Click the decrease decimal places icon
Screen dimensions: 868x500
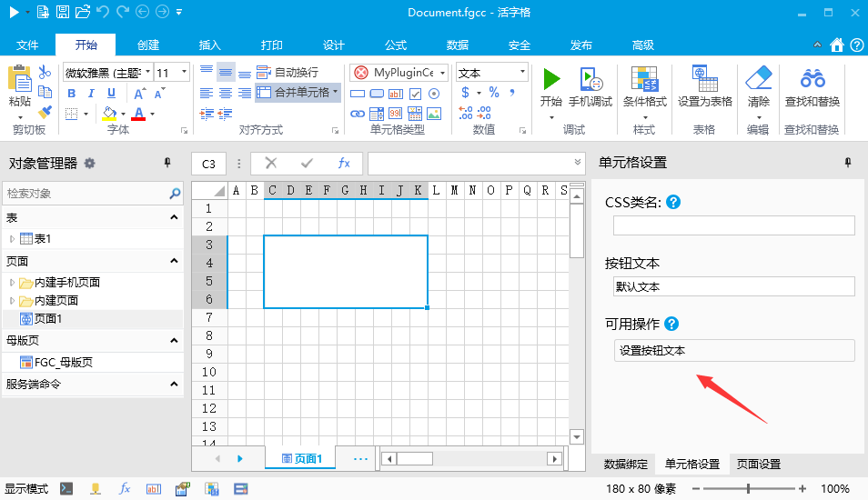coord(484,113)
